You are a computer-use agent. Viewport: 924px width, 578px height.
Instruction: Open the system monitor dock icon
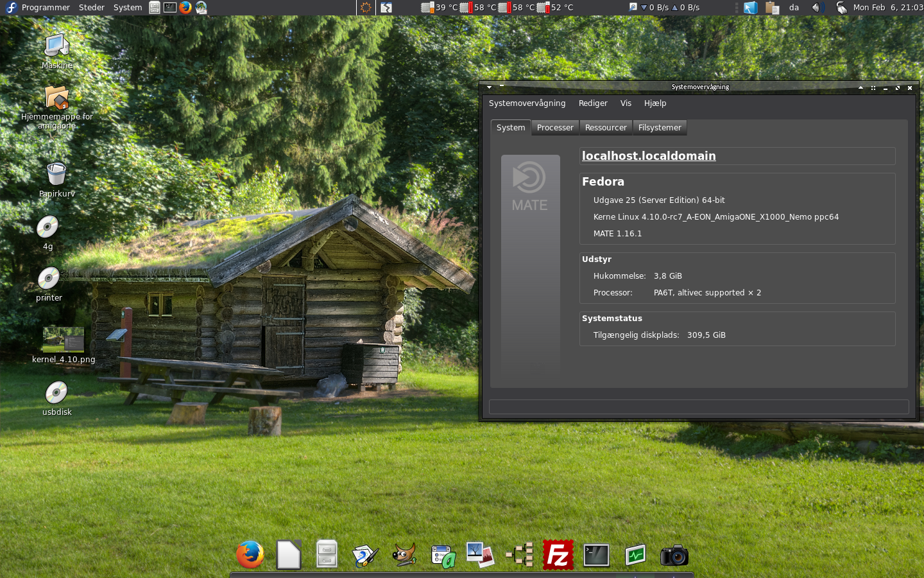pos(635,556)
